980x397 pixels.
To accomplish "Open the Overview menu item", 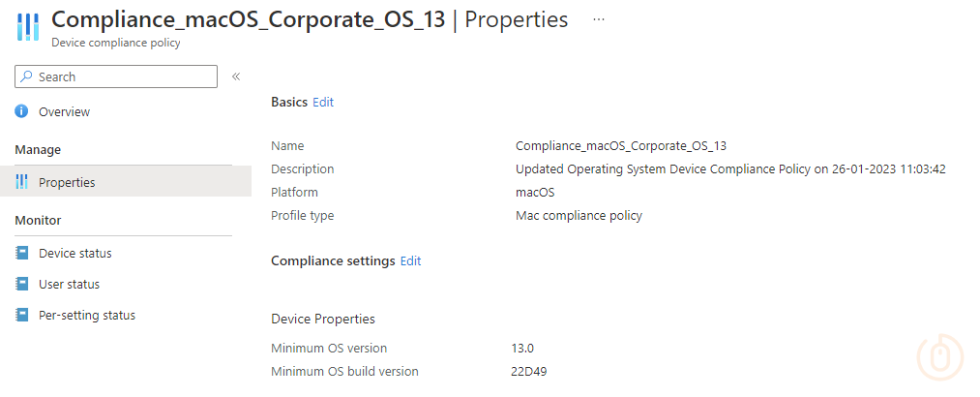I will tap(64, 112).
